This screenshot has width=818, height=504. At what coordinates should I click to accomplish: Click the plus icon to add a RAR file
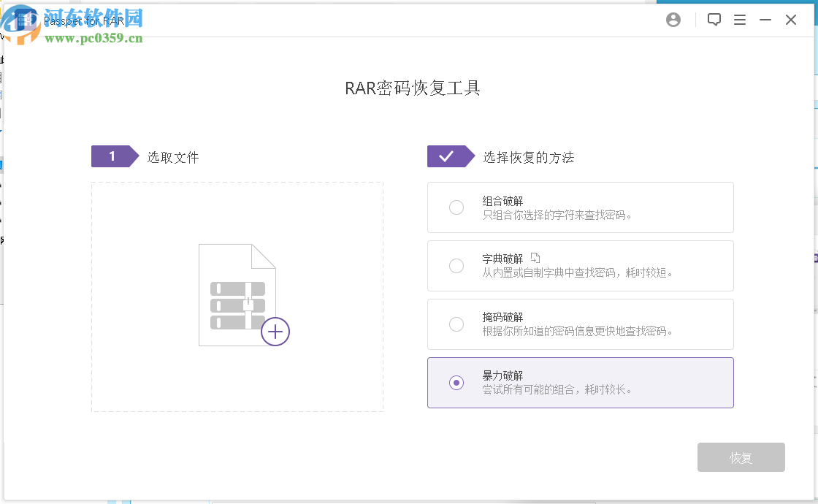tap(275, 332)
